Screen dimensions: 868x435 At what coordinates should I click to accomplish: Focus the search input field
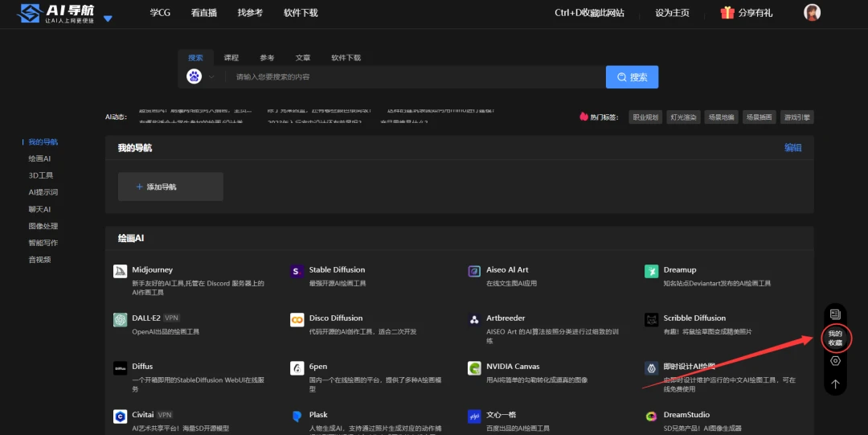(416, 77)
